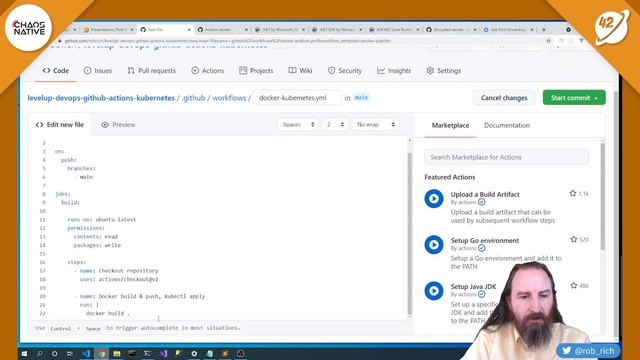Click verified badge under Upload a Build Artifact
The width and height of the screenshot is (640, 360).
point(482,202)
